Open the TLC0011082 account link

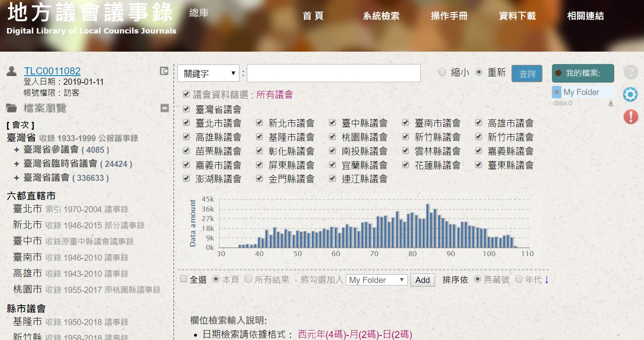tap(52, 71)
